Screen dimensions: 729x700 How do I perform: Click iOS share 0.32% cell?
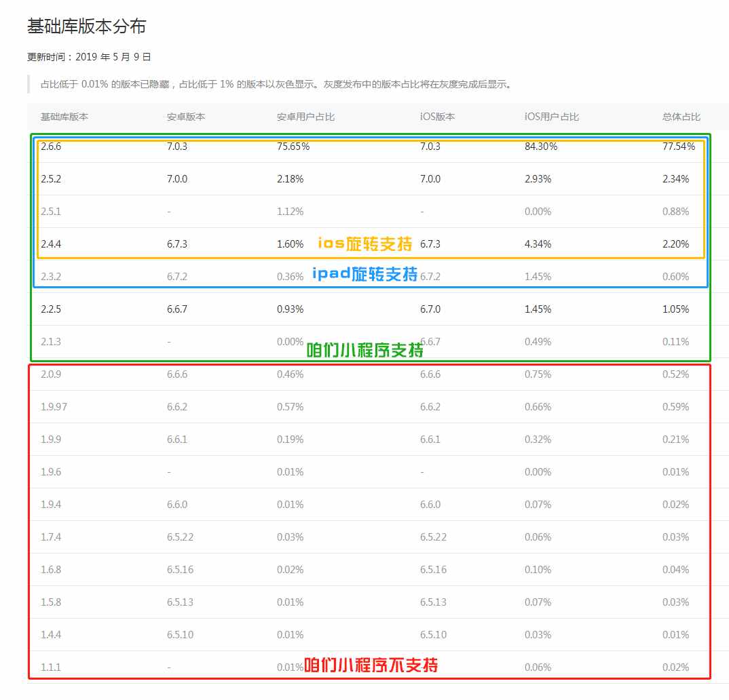[x=538, y=439]
